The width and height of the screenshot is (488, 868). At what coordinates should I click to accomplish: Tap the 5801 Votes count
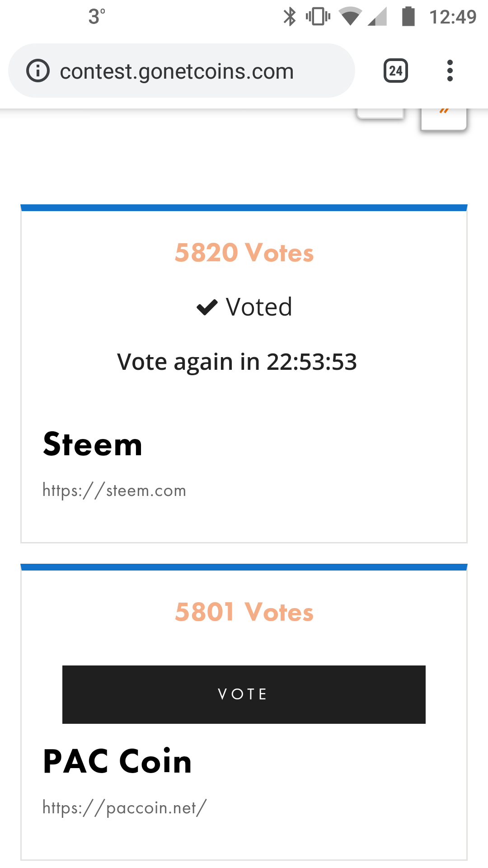point(244,612)
